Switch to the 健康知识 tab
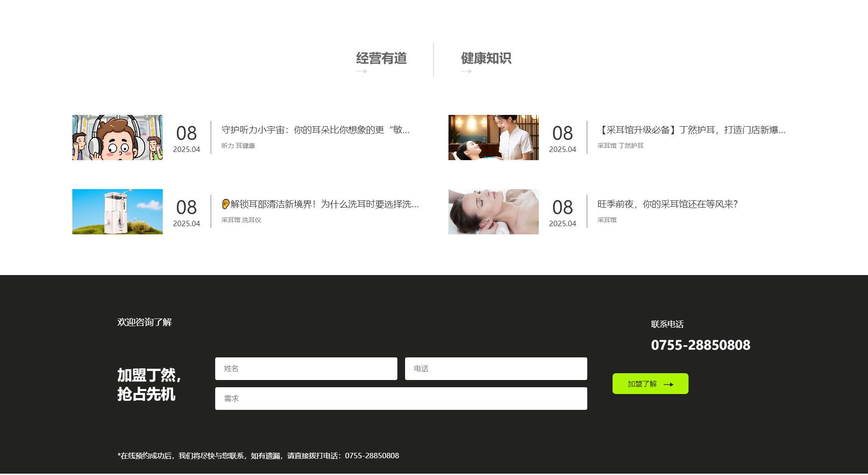The height and width of the screenshot is (475, 868). coord(486,58)
